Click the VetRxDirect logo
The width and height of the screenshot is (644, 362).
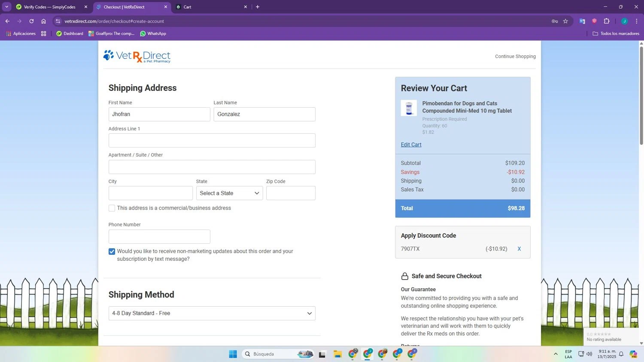pyautogui.click(x=137, y=56)
